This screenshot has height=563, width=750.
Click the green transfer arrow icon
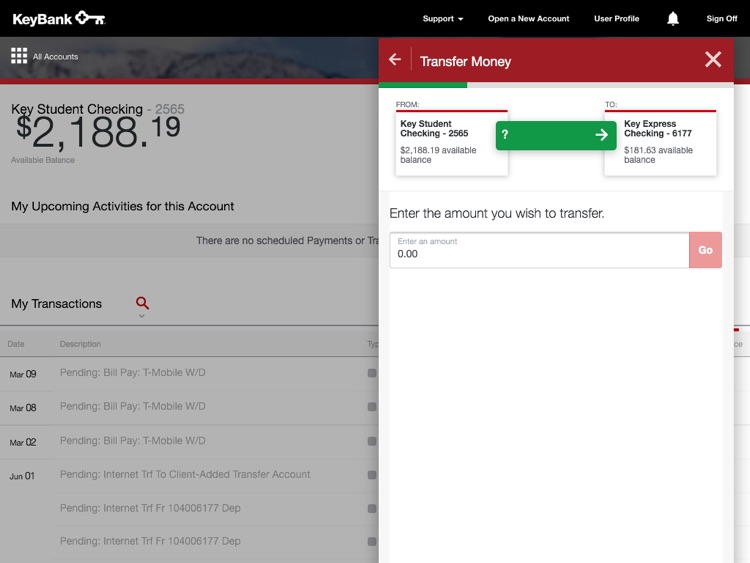tap(601, 135)
